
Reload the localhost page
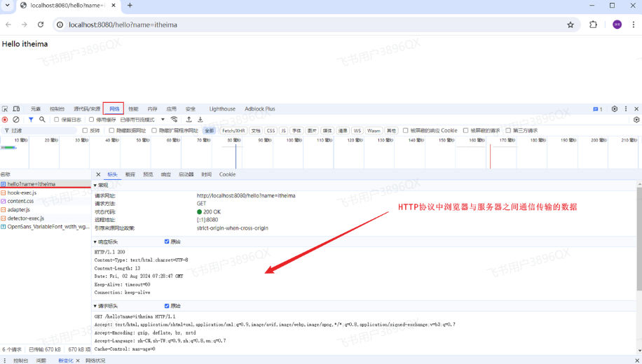(41, 24)
